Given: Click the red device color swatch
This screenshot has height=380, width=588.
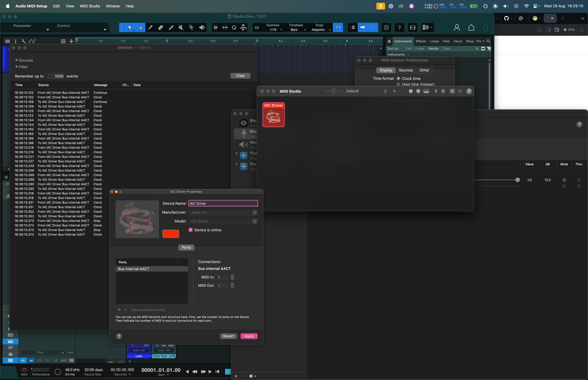Looking at the screenshot, I should tap(171, 234).
